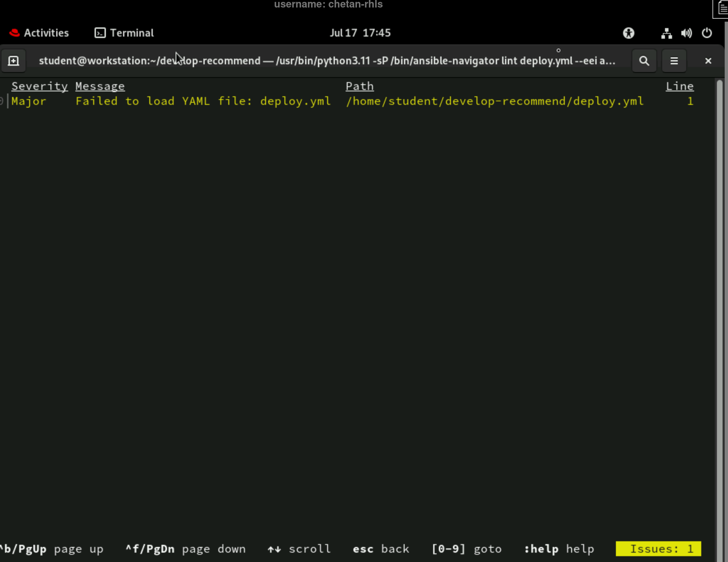Viewport: 728px width, 562px height.
Task: Open the Terminal app menu
Action: point(124,33)
